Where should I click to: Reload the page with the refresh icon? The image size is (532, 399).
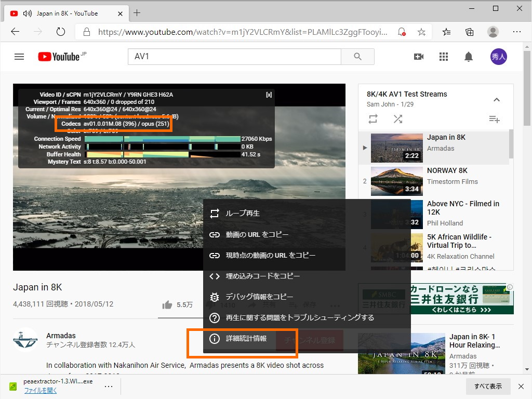click(61, 32)
